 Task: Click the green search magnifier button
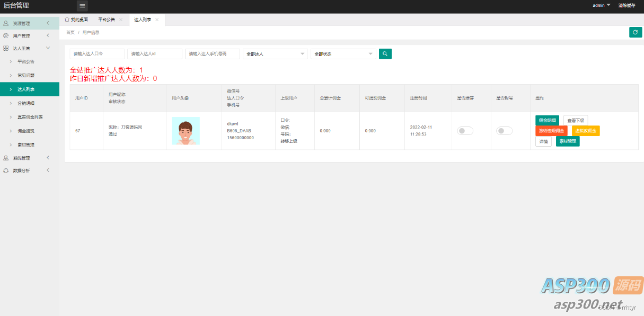(x=385, y=54)
